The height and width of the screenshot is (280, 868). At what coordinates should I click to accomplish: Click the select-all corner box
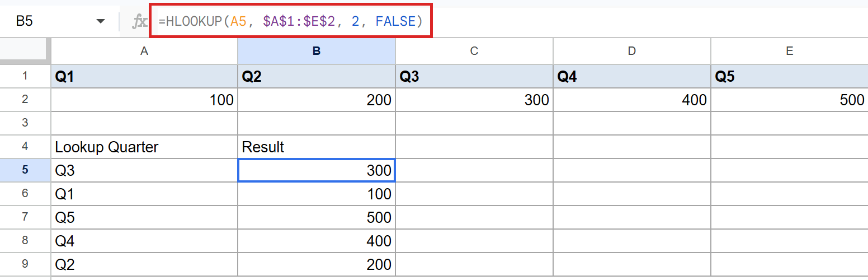(25, 51)
